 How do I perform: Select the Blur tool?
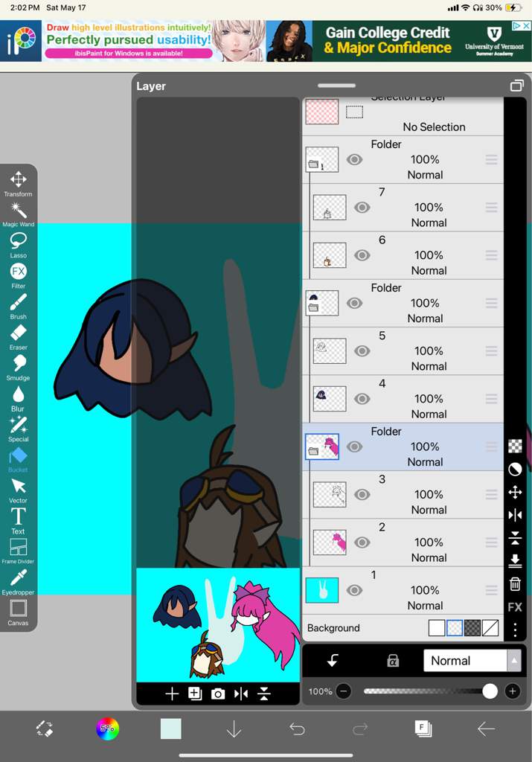point(18,399)
